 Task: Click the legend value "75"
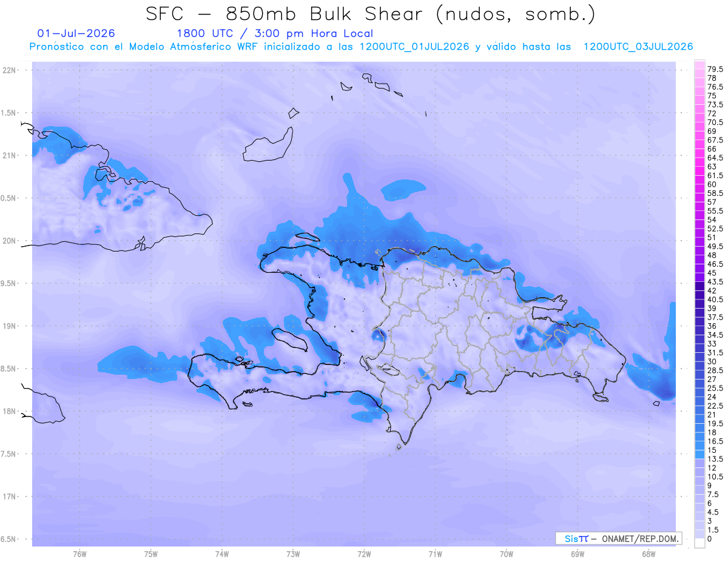point(712,96)
